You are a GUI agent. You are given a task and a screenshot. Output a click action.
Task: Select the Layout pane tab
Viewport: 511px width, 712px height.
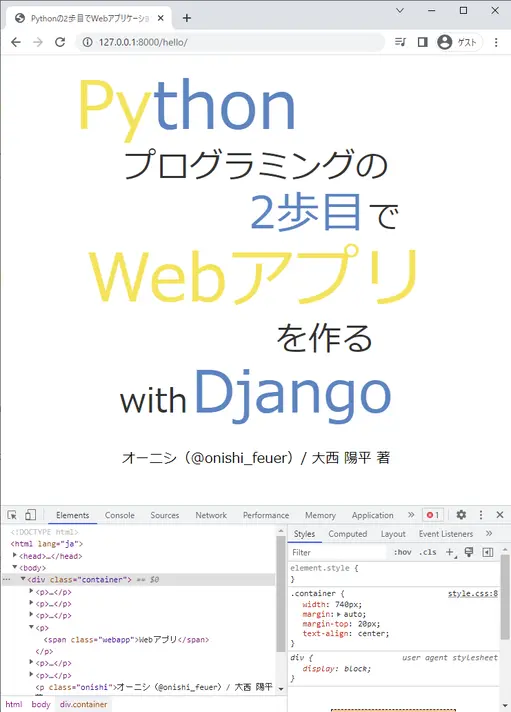pyautogui.click(x=393, y=534)
